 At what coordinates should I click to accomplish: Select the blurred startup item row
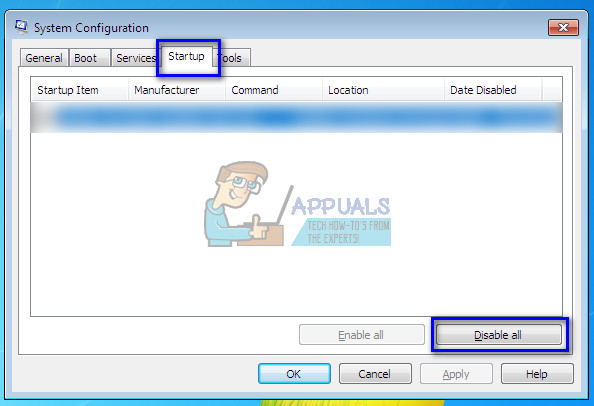[296, 117]
